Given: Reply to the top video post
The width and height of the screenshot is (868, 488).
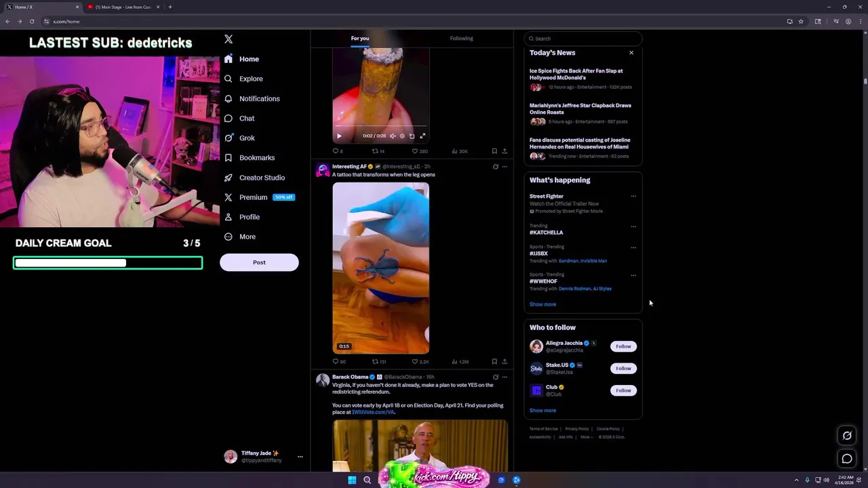Looking at the screenshot, I should pos(337,151).
